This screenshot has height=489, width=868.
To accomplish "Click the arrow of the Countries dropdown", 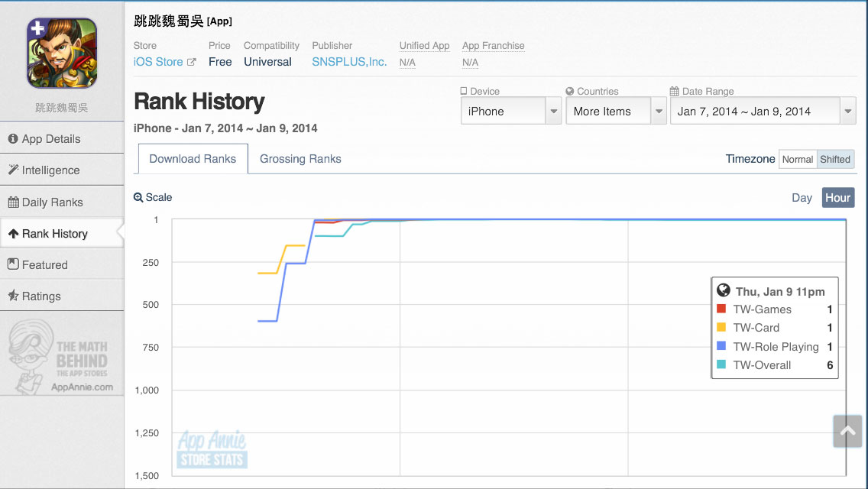I will [659, 112].
